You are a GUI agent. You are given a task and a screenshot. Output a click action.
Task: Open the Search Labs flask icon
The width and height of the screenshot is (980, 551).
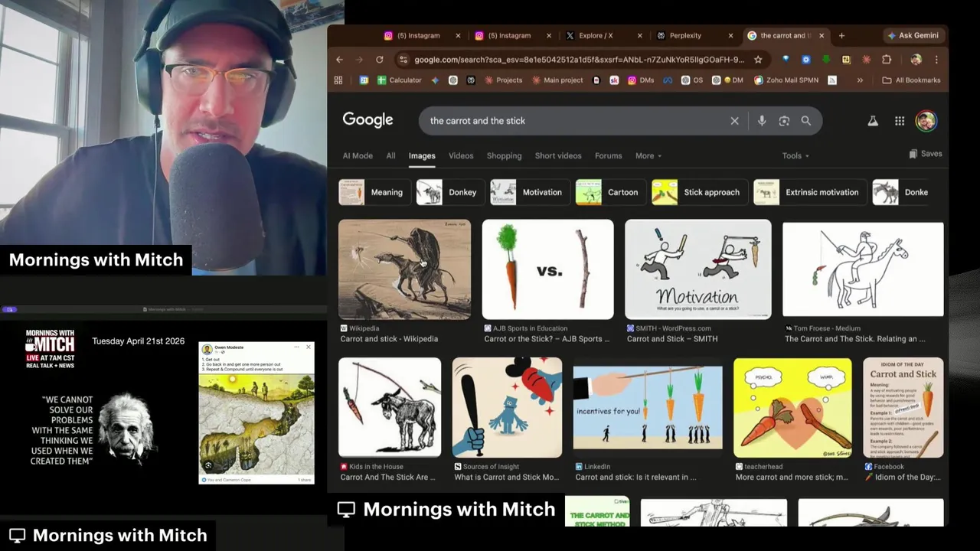pos(872,121)
